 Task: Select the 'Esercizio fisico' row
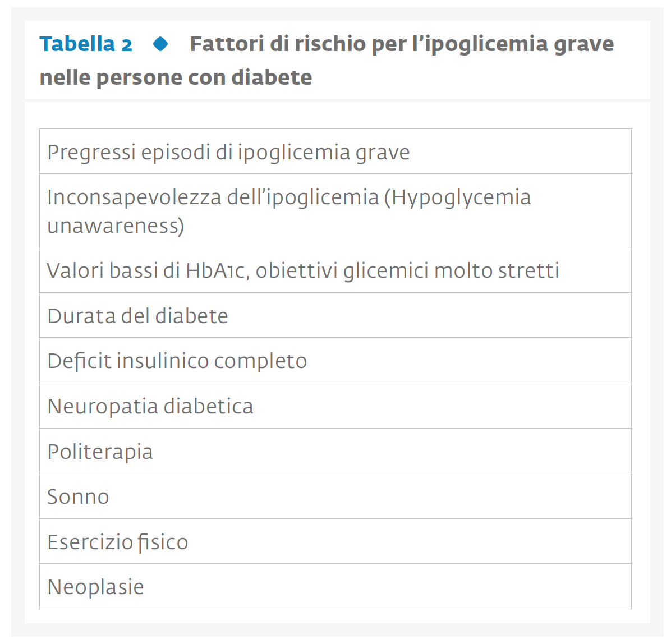point(335,541)
